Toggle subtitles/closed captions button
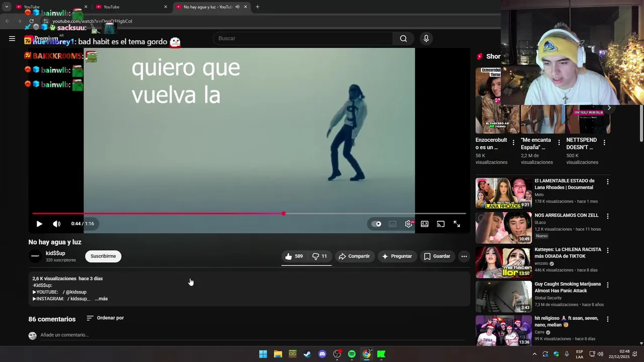Viewport: 644px width, 362px height. point(392,224)
